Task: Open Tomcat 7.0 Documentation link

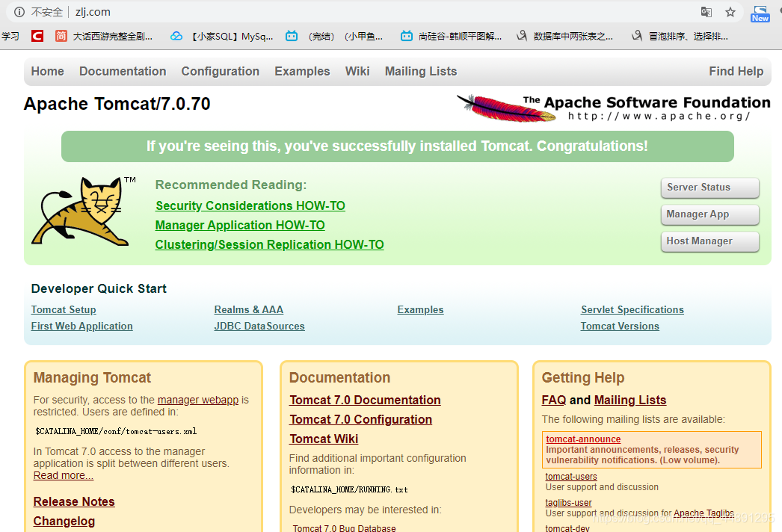Action: pos(365,400)
